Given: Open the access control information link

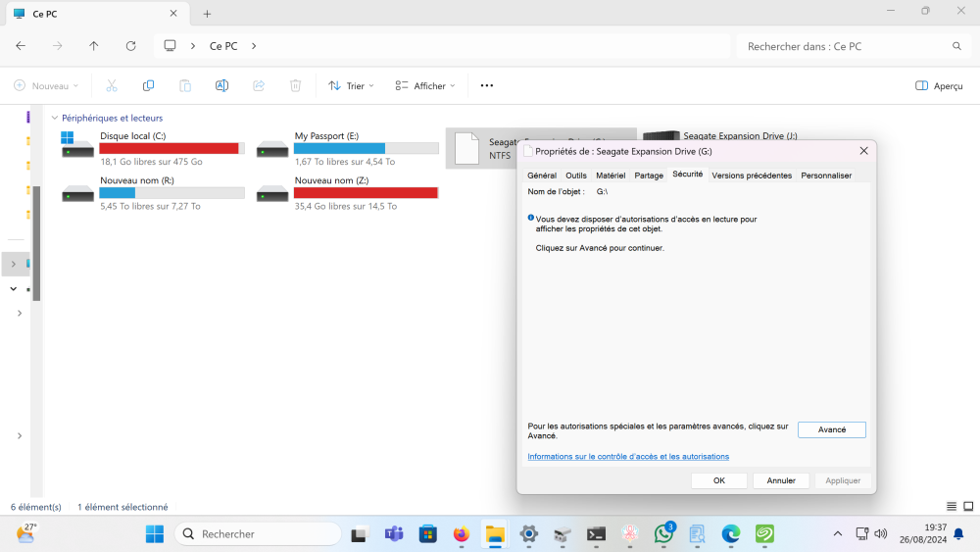Looking at the screenshot, I should (628, 457).
